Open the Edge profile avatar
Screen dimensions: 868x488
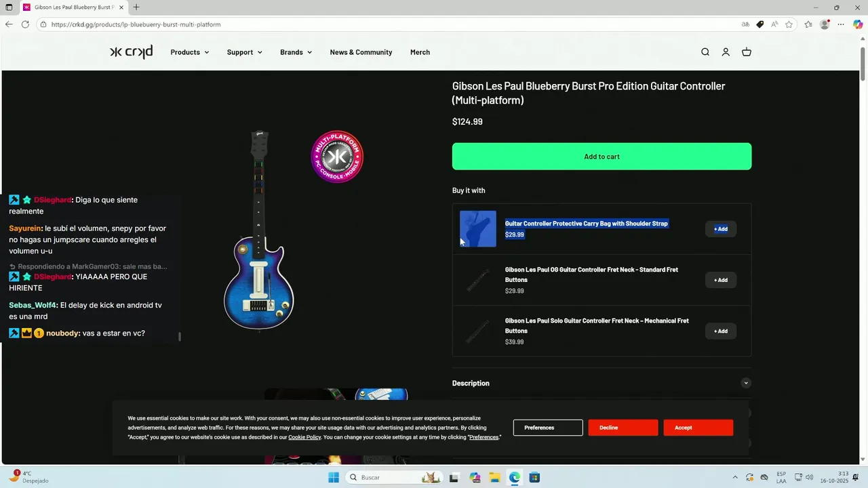(825, 24)
